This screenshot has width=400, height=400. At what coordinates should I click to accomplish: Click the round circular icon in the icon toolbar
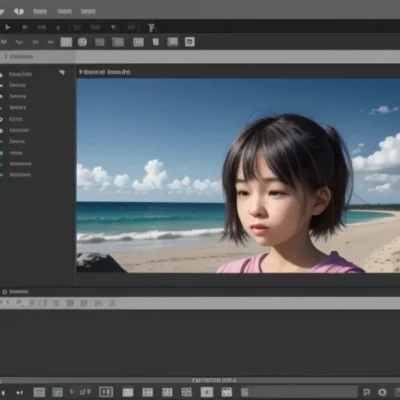tap(82, 42)
